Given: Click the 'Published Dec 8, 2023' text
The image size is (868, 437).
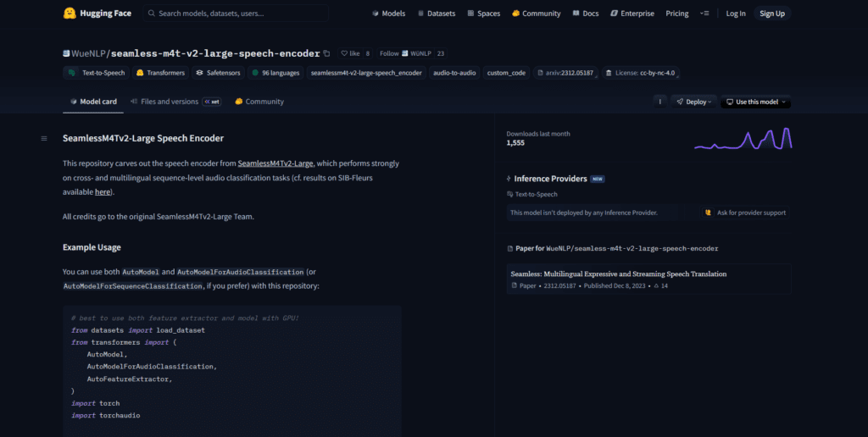Looking at the screenshot, I should [x=615, y=286].
